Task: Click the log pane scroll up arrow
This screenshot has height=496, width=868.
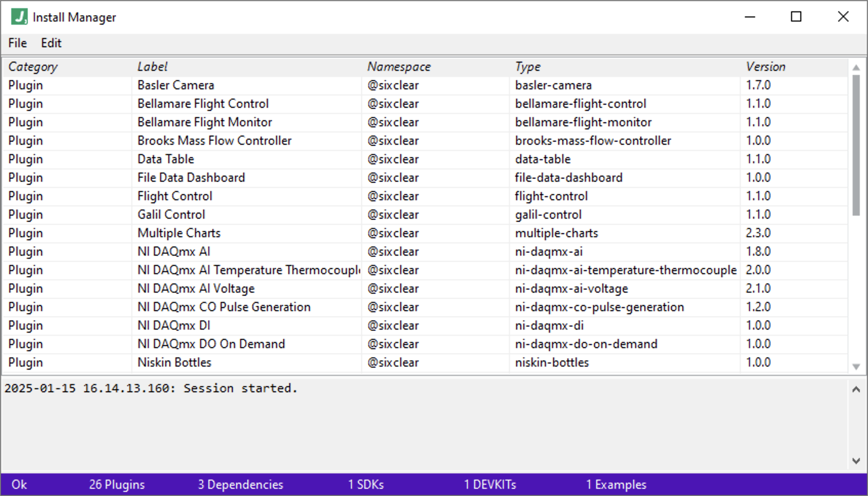Action: click(x=856, y=389)
